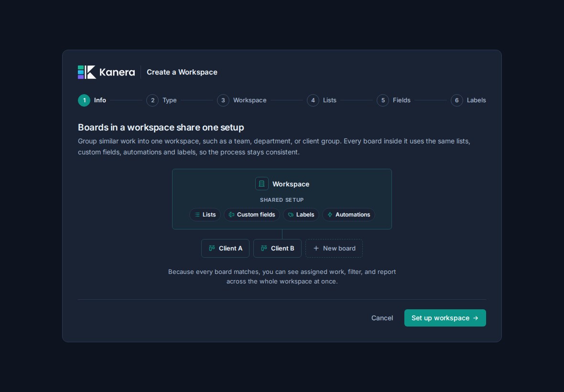
Task: Click the Custom fields chip icon
Action: coord(232,215)
